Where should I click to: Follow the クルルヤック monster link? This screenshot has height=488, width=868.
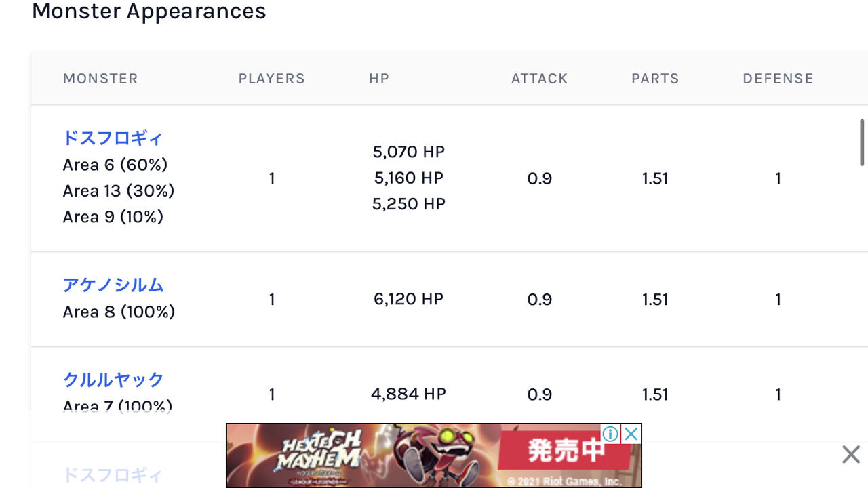click(x=113, y=380)
